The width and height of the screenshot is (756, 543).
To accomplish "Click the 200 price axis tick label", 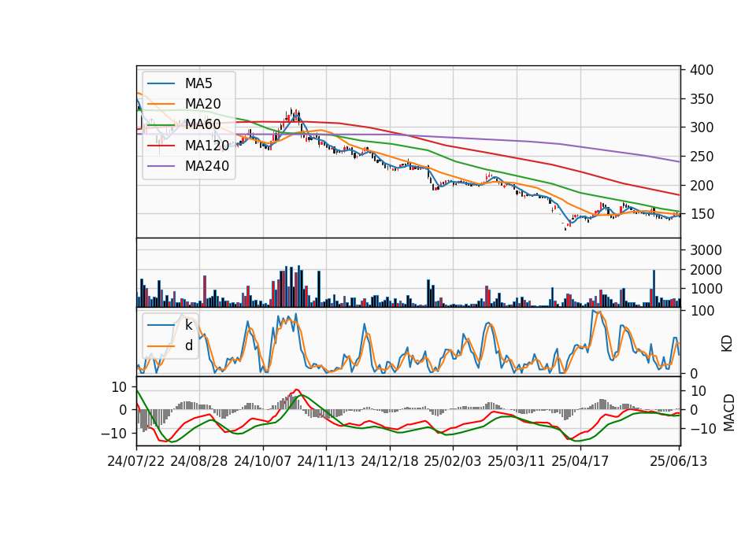I will 702,186.
